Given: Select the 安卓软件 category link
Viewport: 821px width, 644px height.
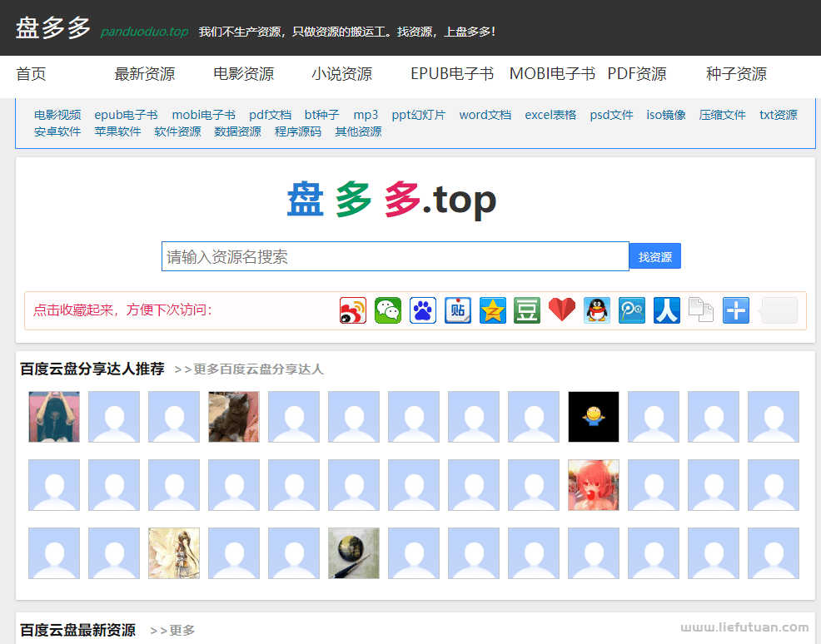Looking at the screenshot, I should click(57, 131).
